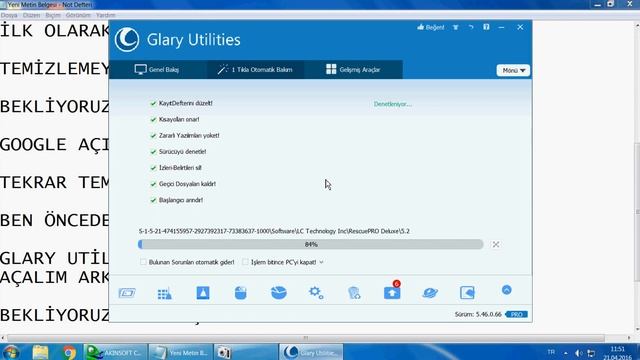Open the Disk Space Analyzer pie chart icon
640x360 pixels.
[279, 293]
